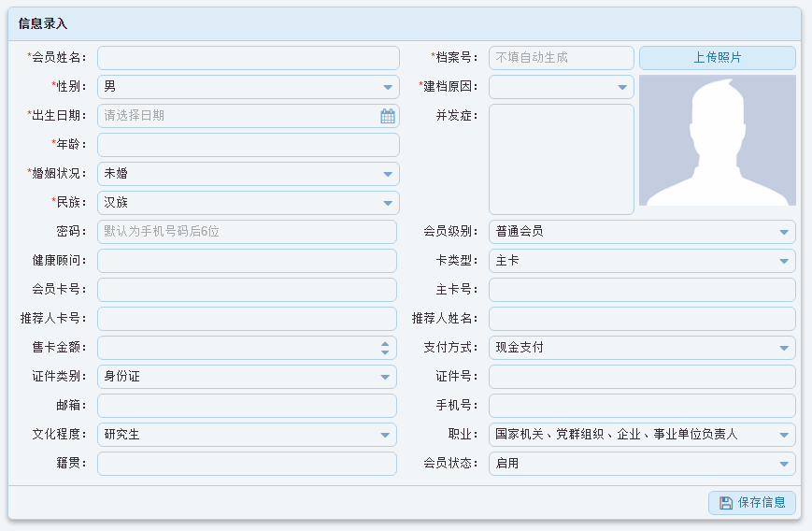This screenshot has width=812, height=531.
Task: Click the 会员姓名 name input field
Action: click(x=248, y=58)
